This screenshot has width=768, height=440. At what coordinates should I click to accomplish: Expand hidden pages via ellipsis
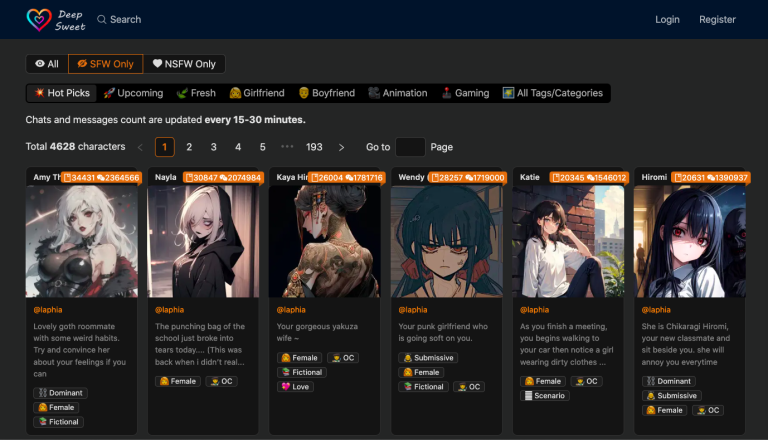pos(287,147)
